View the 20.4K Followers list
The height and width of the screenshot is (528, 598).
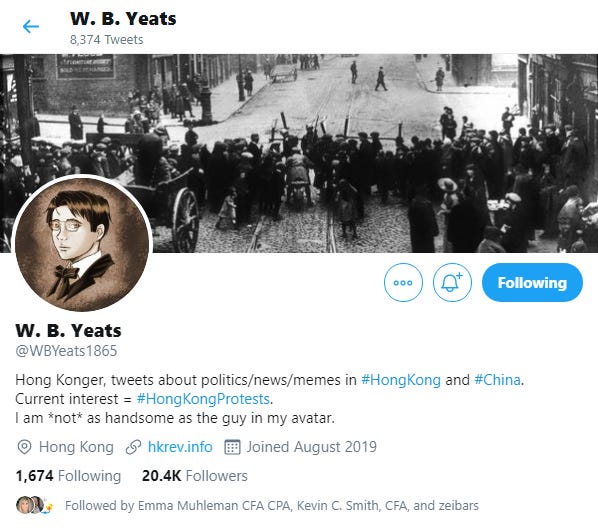click(195, 476)
